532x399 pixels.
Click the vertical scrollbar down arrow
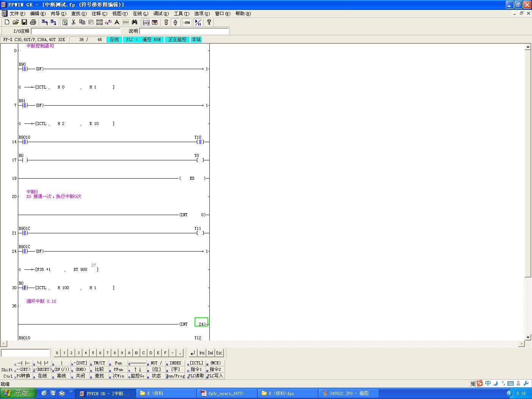point(528,337)
